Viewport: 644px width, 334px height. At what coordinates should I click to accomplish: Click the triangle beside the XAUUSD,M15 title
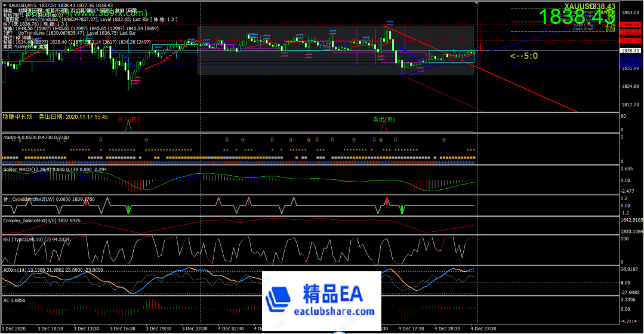tap(4, 5)
